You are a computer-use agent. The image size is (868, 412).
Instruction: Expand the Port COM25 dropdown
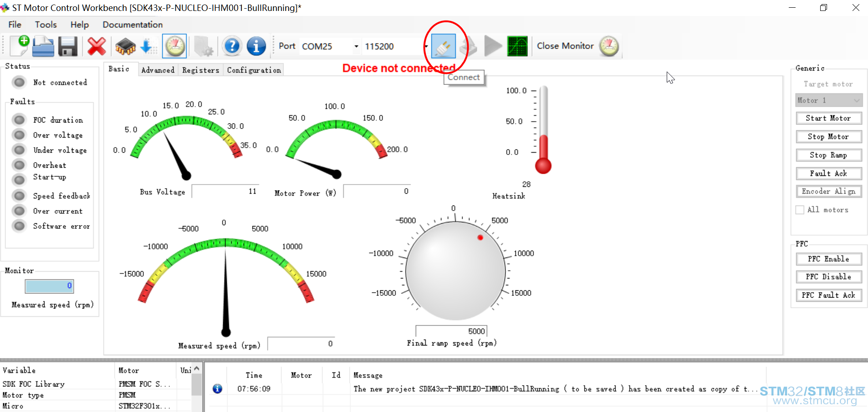click(356, 46)
